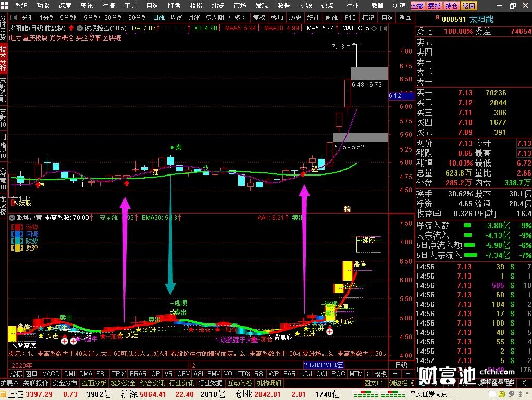Expand the 扩展∧ panel
532x400 pixels.
pos(9,383)
